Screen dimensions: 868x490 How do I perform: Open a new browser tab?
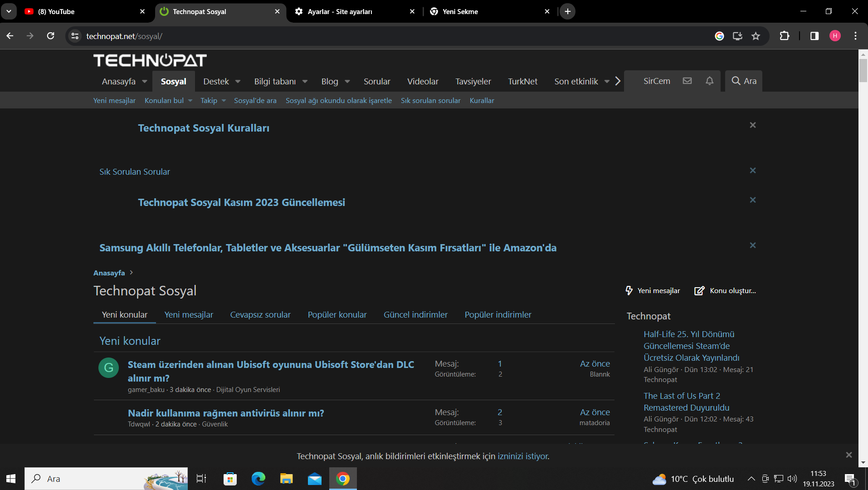[568, 11]
